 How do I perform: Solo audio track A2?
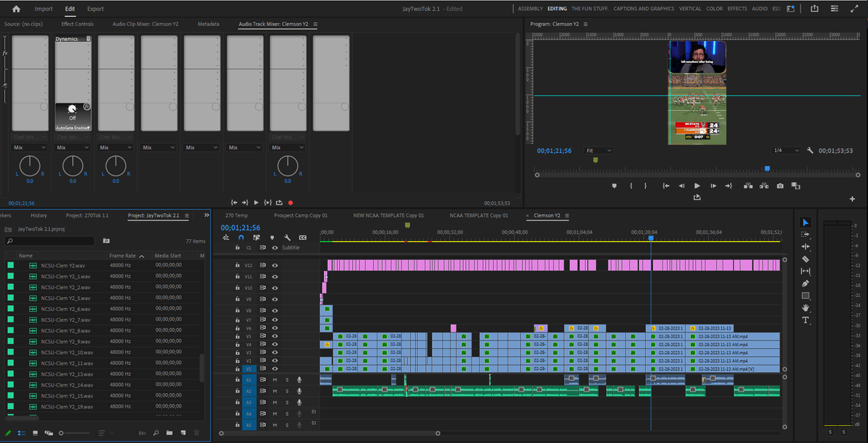[x=286, y=391]
